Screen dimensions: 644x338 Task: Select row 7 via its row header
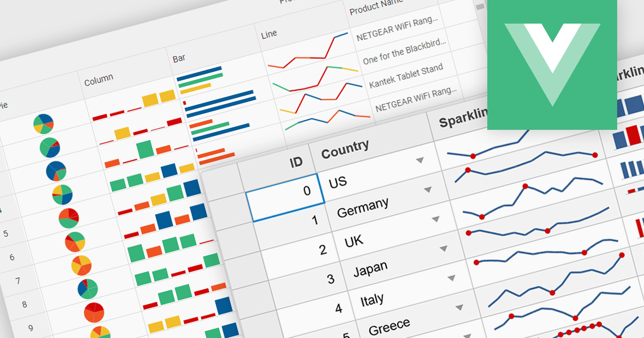(18, 281)
